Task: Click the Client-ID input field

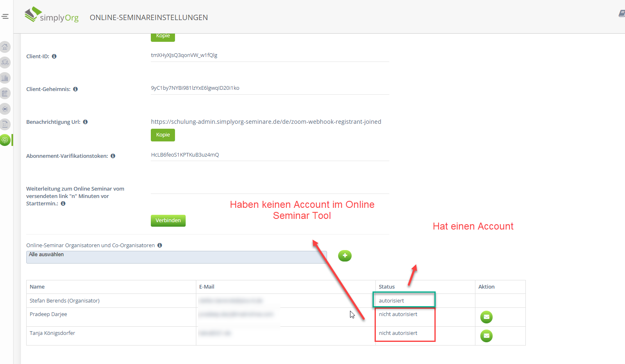Action: (x=269, y=55)
